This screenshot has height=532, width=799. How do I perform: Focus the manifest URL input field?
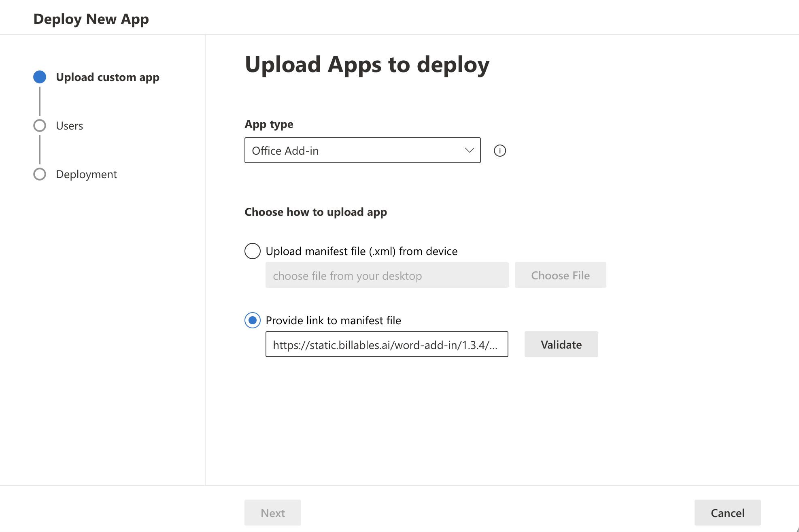tap(387, 345)
